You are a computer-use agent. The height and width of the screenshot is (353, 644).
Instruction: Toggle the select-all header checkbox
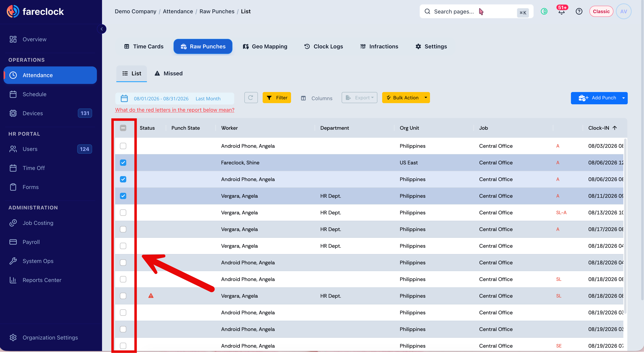[123, 128]
